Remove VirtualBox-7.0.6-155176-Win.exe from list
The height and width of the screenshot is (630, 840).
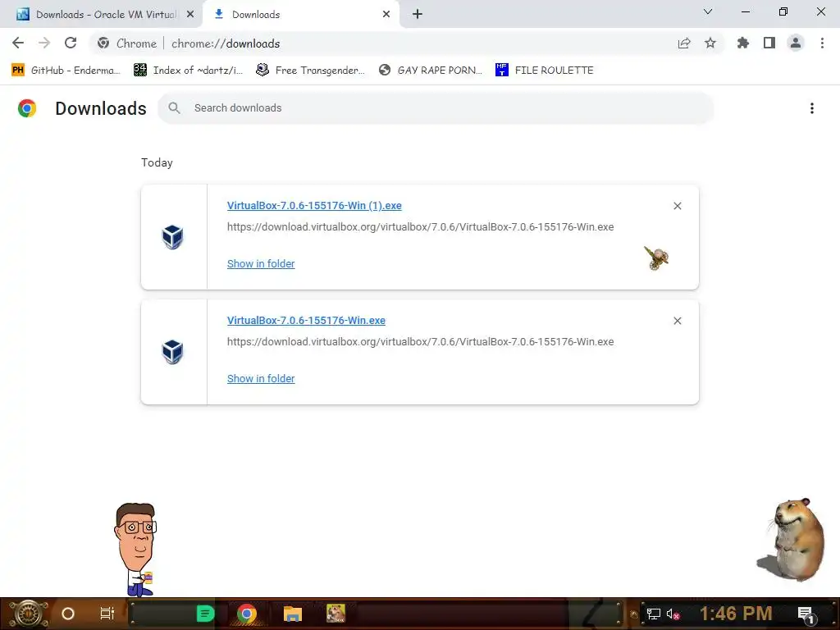coord(678,321)
